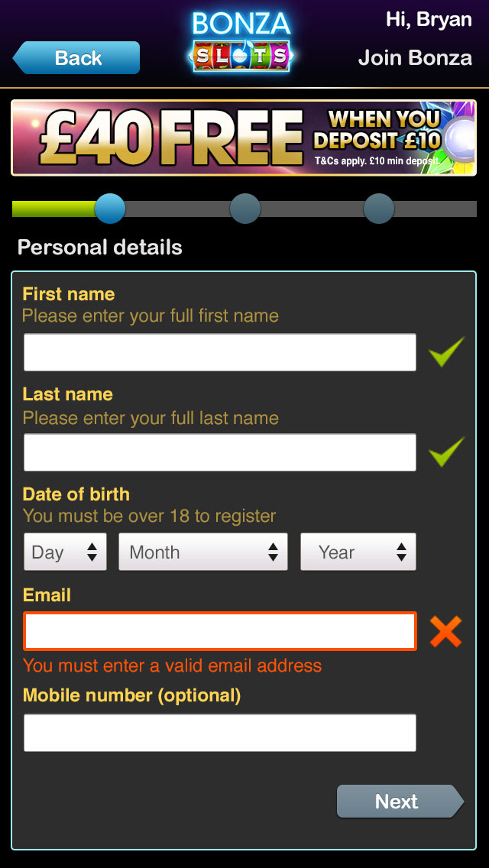Viewport: 489px width, 868px height.
Task: Expand the Month dropdown
Action: pos(202,552)
